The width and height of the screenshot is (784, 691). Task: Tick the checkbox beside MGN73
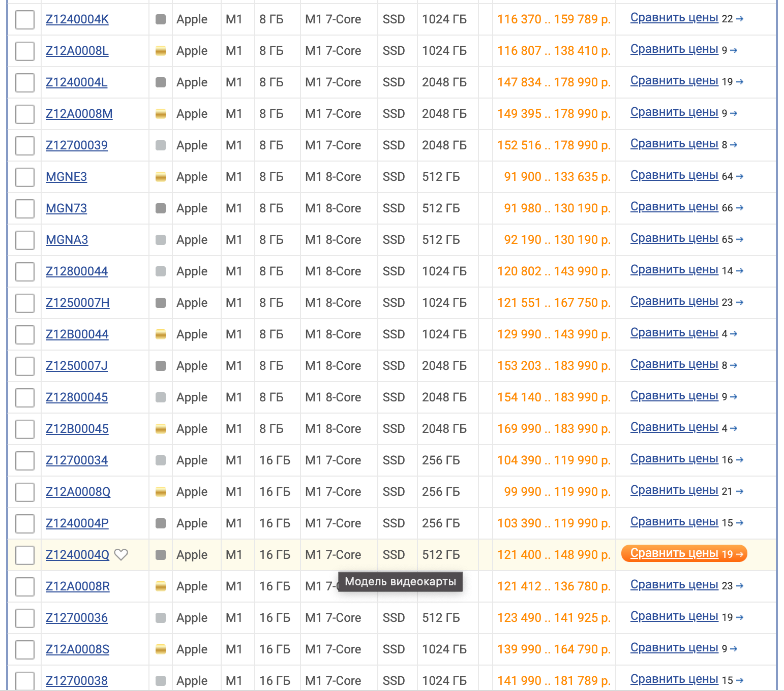click(25, 209)
